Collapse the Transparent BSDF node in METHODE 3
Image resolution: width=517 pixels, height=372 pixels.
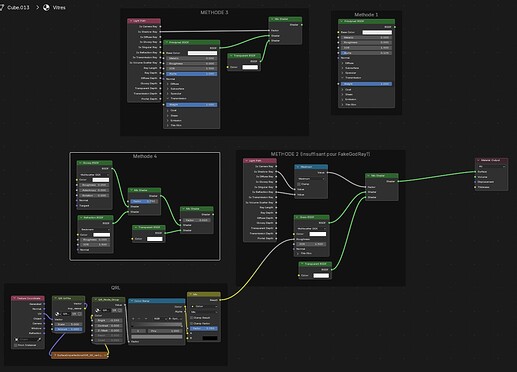[231, 56]
